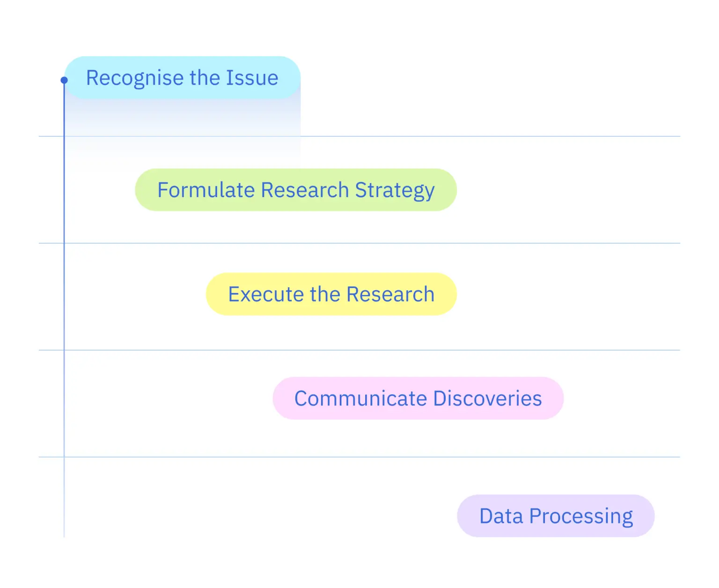
Task: Select the Formulate Research Strategy bar
Action: (x=296, y=190)
